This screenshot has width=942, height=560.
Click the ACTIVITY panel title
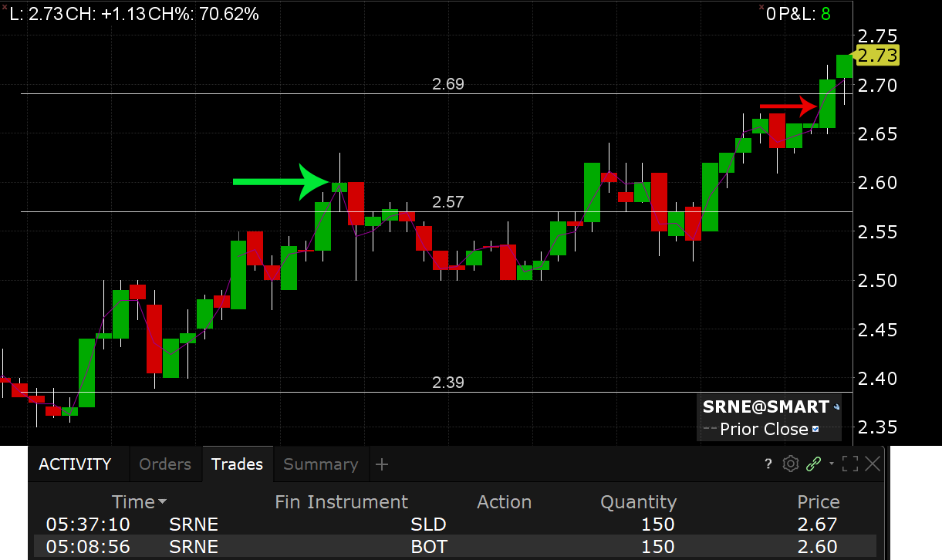click(x=75, y=464)
